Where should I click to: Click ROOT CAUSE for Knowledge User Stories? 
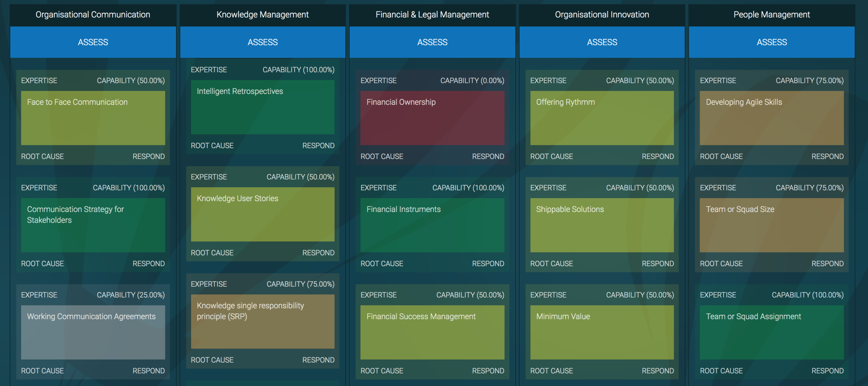(x=212, y=253)
